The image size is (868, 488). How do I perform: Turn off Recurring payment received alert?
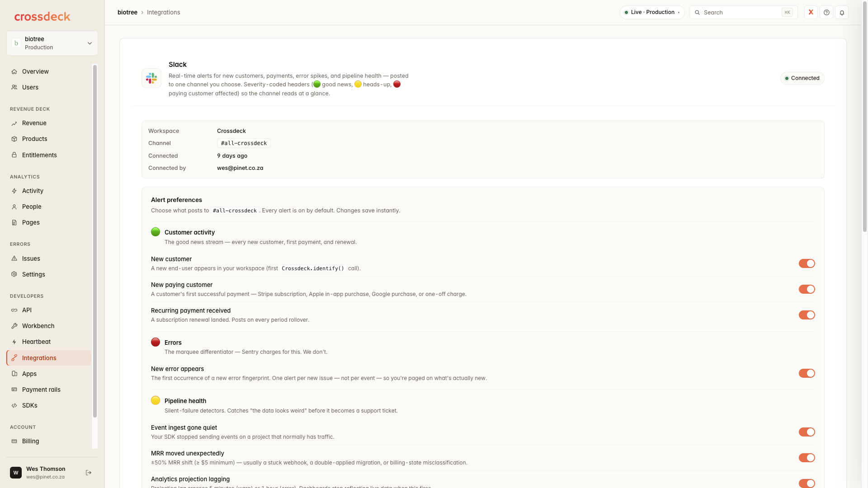click(x=807, y=315)
